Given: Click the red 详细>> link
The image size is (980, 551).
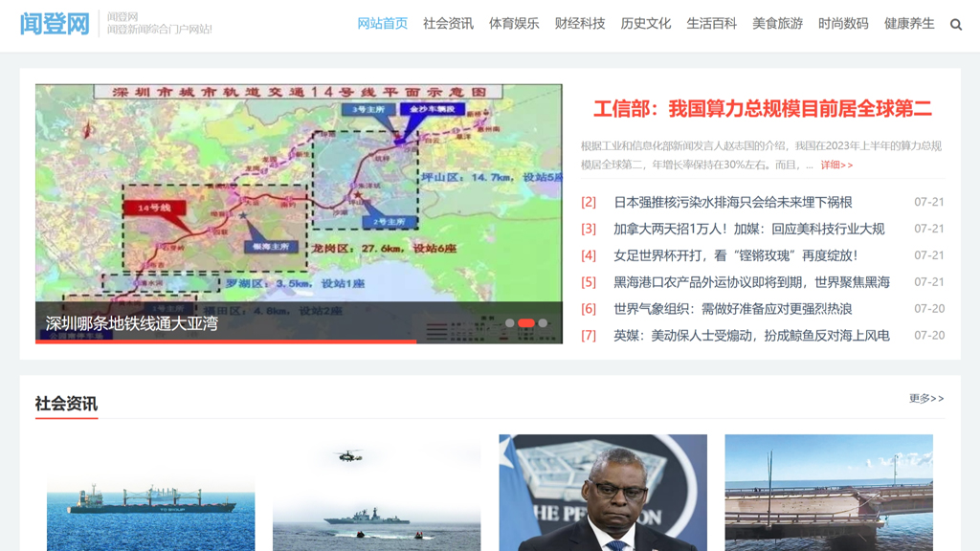Looking at the screenshot, I should point(836,165).
